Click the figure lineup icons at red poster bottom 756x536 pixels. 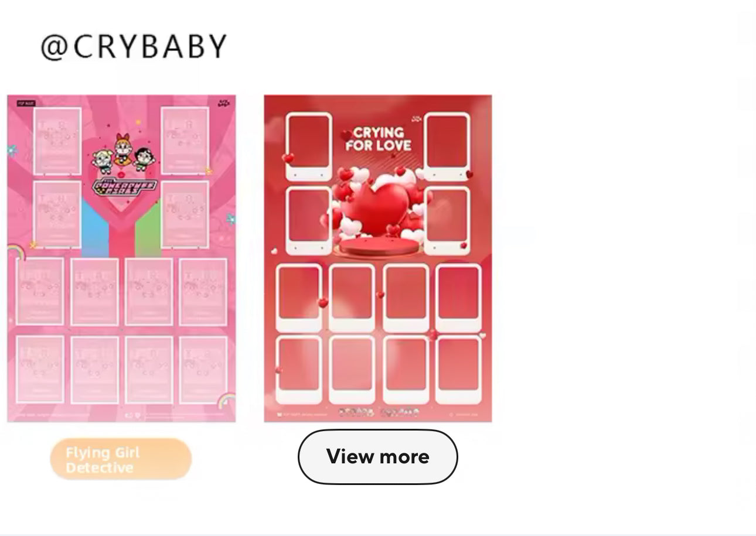(x=379, y=413)
